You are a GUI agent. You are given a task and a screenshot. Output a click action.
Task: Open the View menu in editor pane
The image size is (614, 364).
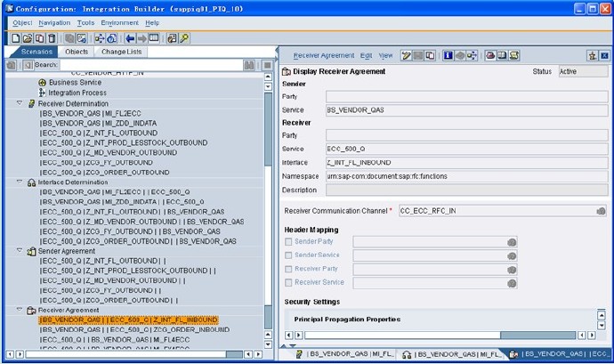[x=385, y=56]
